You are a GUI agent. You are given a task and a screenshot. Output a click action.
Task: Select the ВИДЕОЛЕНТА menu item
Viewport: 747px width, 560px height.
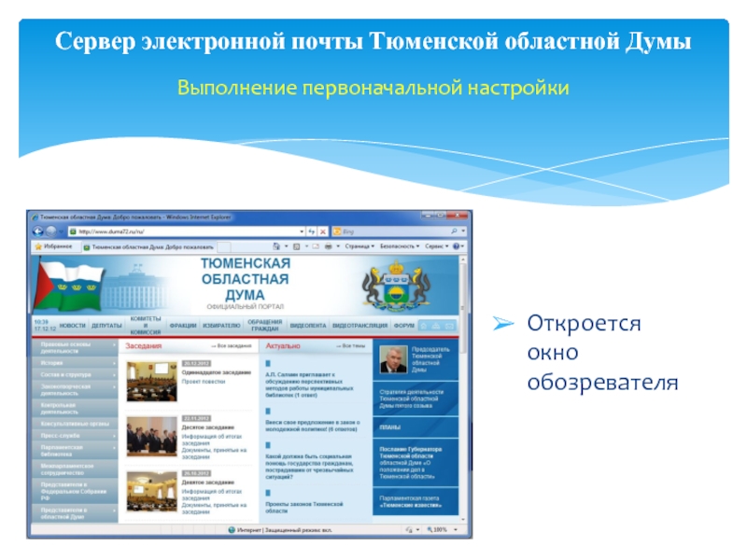tap(308, 326)
